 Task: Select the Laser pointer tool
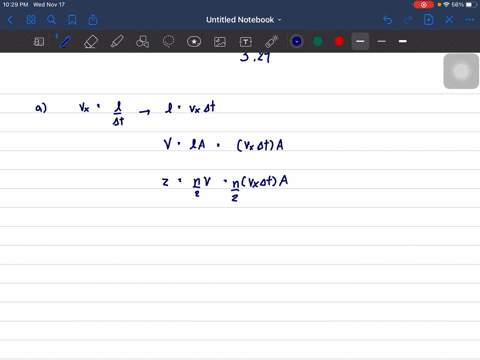(272, 42)
